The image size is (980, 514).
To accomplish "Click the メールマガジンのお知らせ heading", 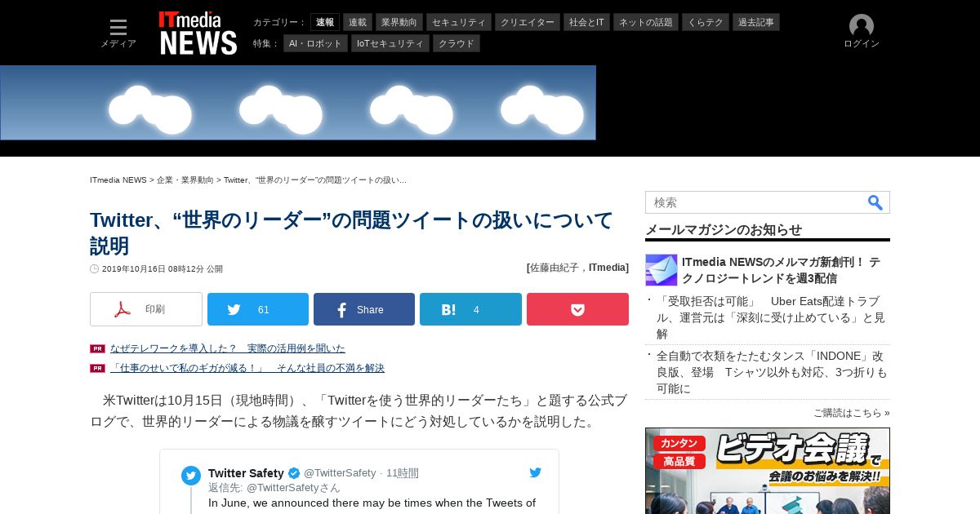I will 724,229.
